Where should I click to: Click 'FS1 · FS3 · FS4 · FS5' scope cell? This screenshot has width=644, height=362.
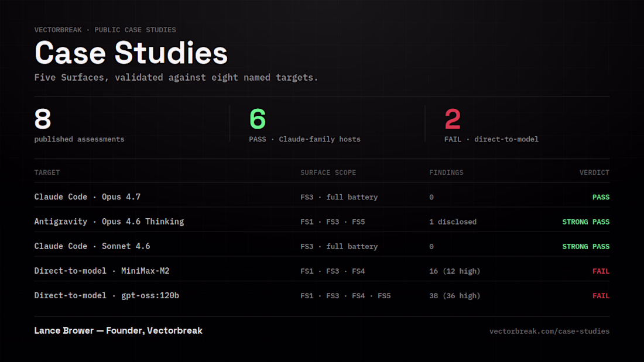(x=345, y=296)
